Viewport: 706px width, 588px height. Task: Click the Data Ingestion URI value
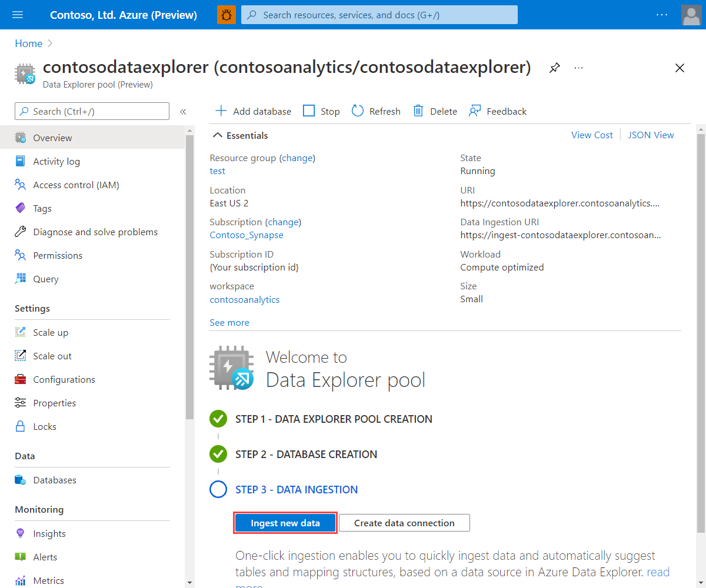pyautogui.click(x=560, y=235)
